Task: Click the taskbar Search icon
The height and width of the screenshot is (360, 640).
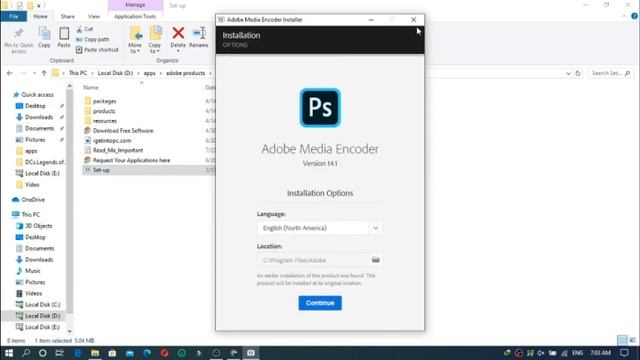Action: (x=26, y=353)
